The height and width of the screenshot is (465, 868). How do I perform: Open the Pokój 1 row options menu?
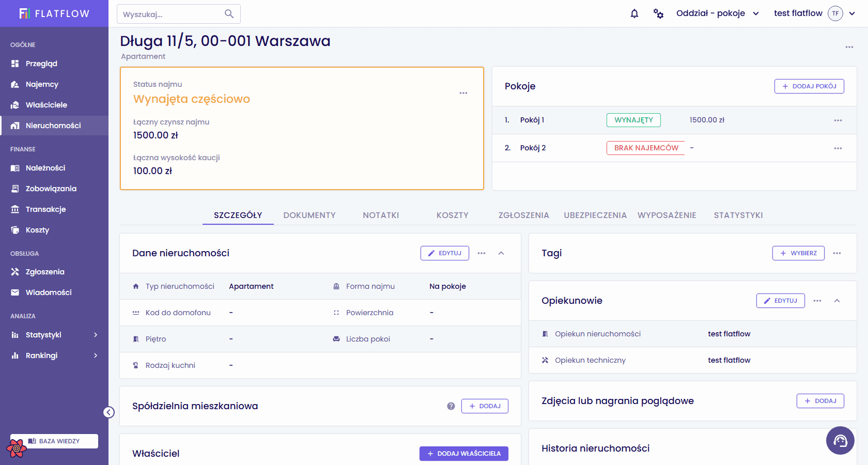838,120
